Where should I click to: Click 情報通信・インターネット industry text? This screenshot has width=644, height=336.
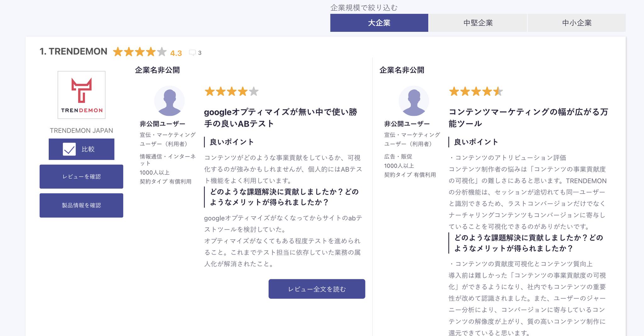168,160
